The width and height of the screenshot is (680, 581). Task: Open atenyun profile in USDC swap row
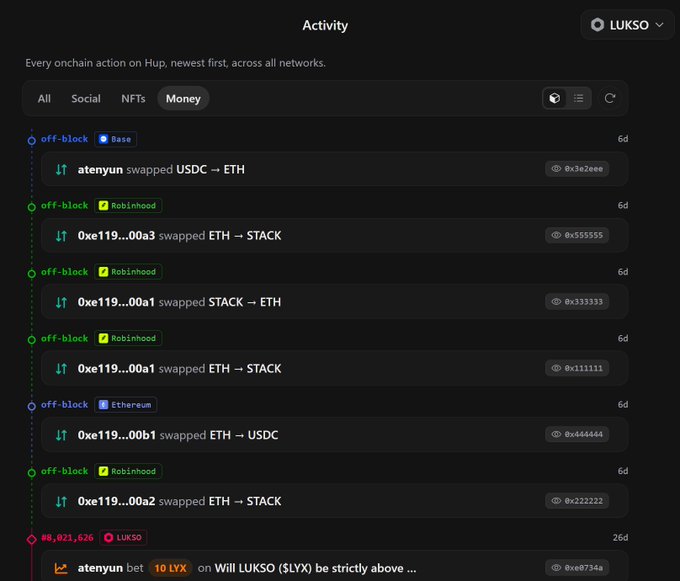click(x=100, y=170)
